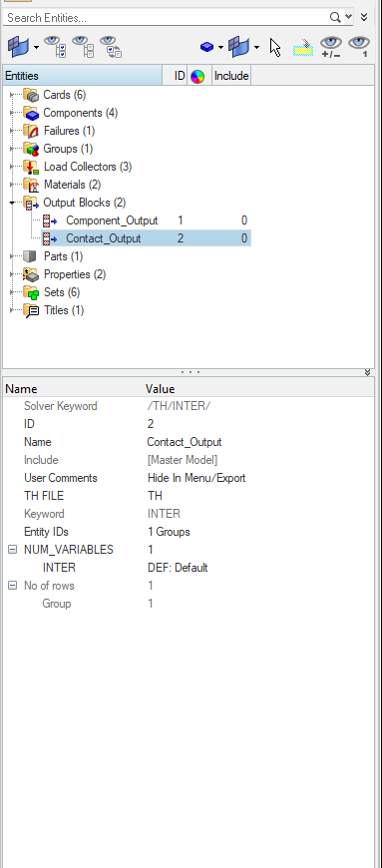Click the cursor selector tool icon
The image size is (382, 868).
(x=275, y=48)
